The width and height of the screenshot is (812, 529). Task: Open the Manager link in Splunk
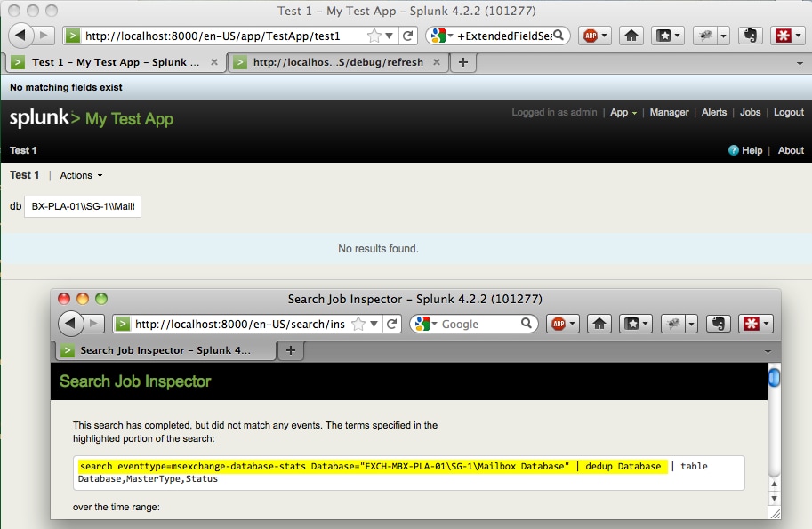(x=669, y=112)
